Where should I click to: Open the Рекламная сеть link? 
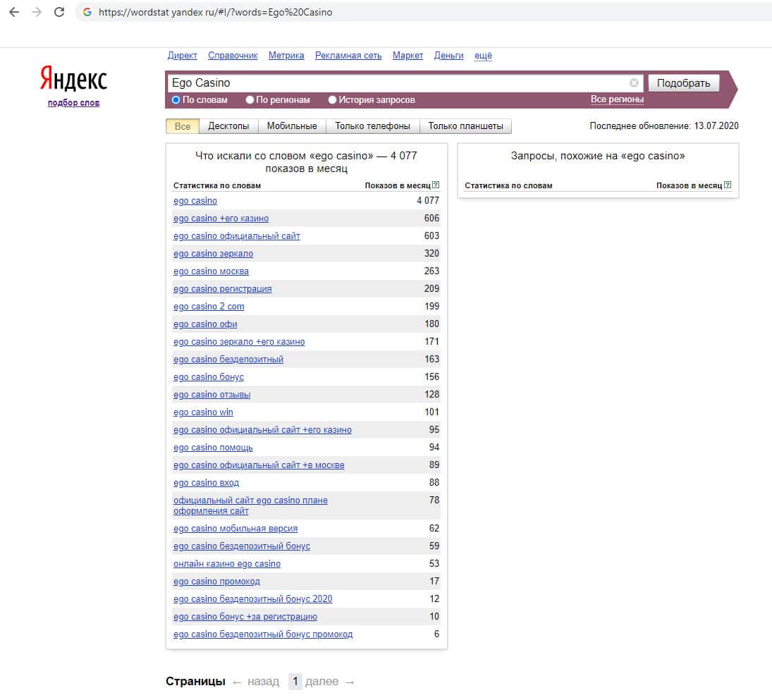pyautogui.click(x=348, y=56)
